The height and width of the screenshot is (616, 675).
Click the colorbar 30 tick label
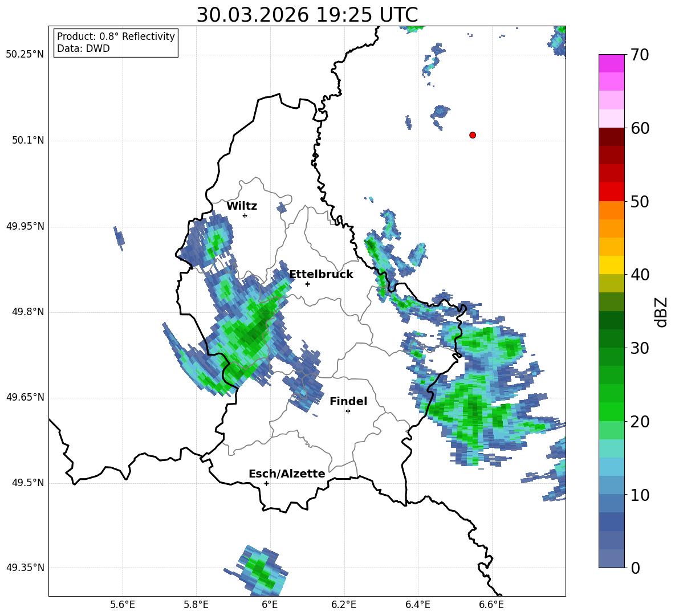tap(640, 348)
